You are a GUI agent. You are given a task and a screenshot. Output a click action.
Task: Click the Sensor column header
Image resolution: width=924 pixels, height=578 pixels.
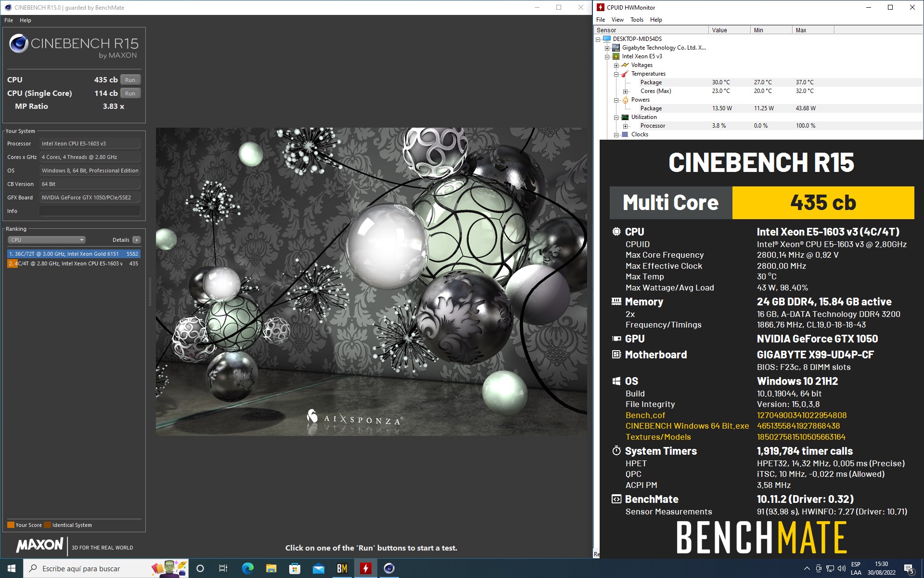(x=652, y=30)
